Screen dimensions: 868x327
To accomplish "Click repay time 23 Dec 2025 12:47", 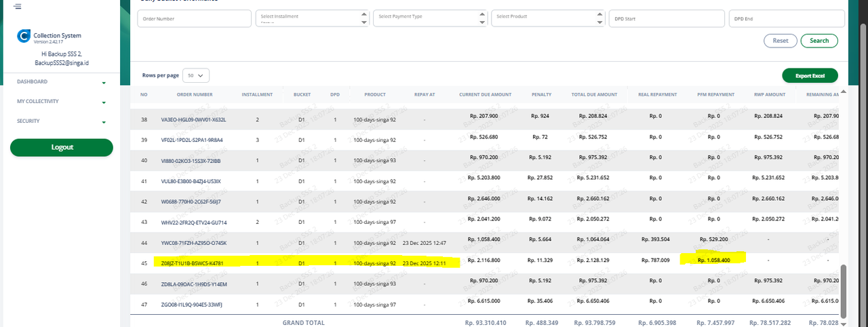I will [424, 243].
